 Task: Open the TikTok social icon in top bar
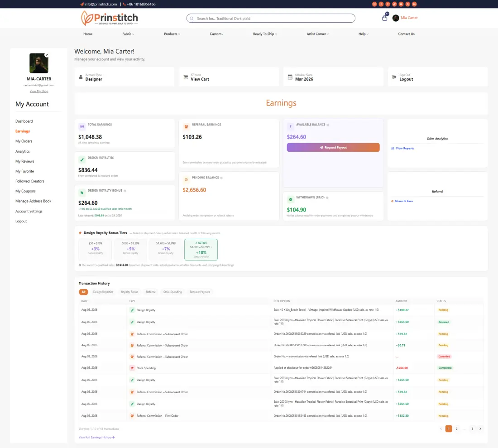coord(394,4)
